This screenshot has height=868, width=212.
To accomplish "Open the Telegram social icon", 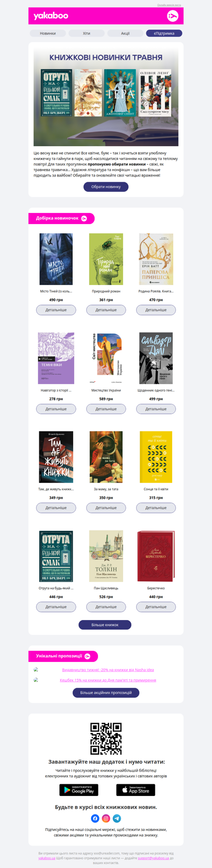I will [117, 818].
